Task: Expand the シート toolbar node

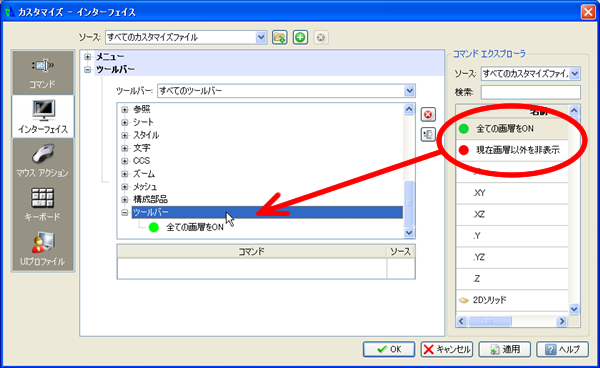Action: (125, 122)
